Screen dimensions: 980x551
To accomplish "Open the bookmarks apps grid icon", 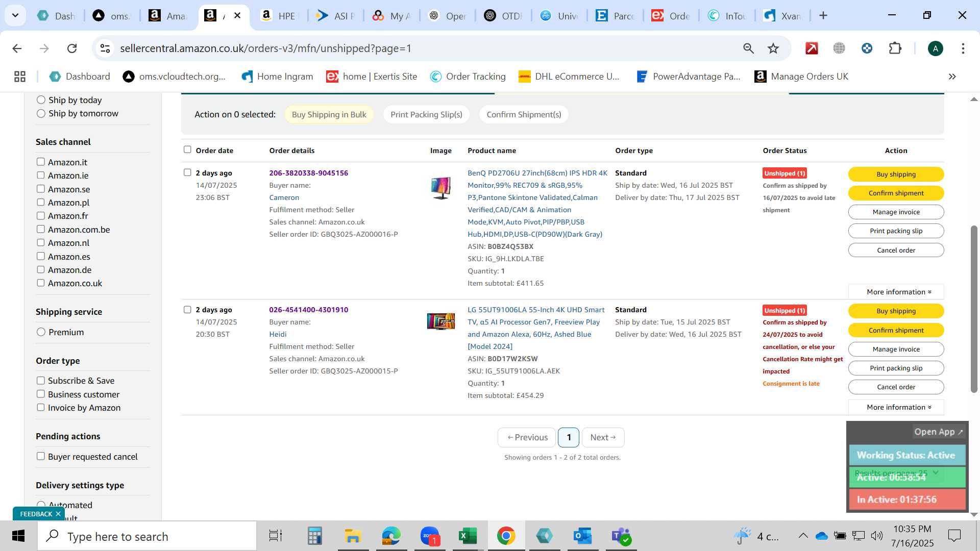I will (x=20, y=77).
